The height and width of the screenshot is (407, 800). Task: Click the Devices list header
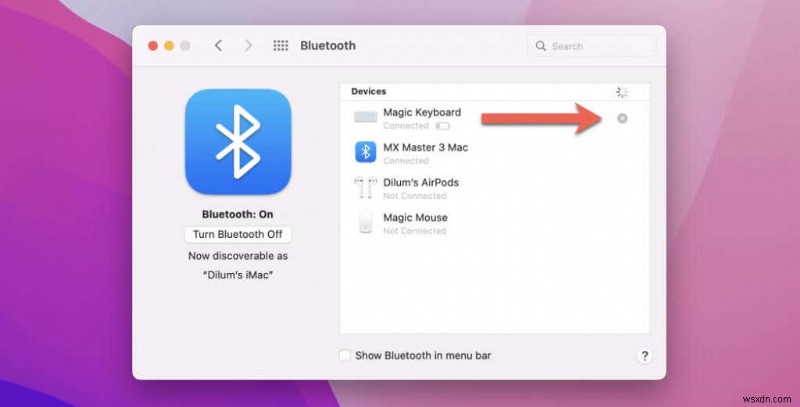pos(369,92)
